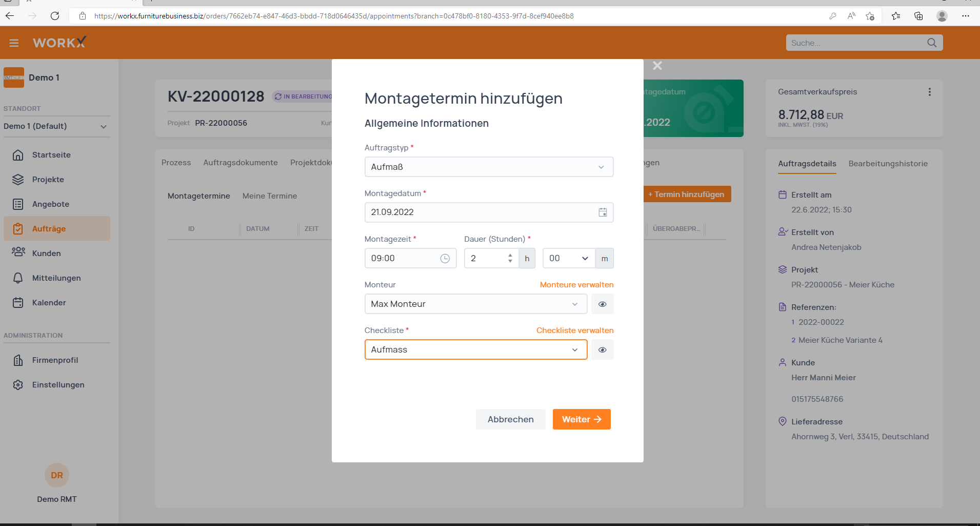
Task: Open the hamburger menu next to WORKX logo
Action: [x=14, y=43]
